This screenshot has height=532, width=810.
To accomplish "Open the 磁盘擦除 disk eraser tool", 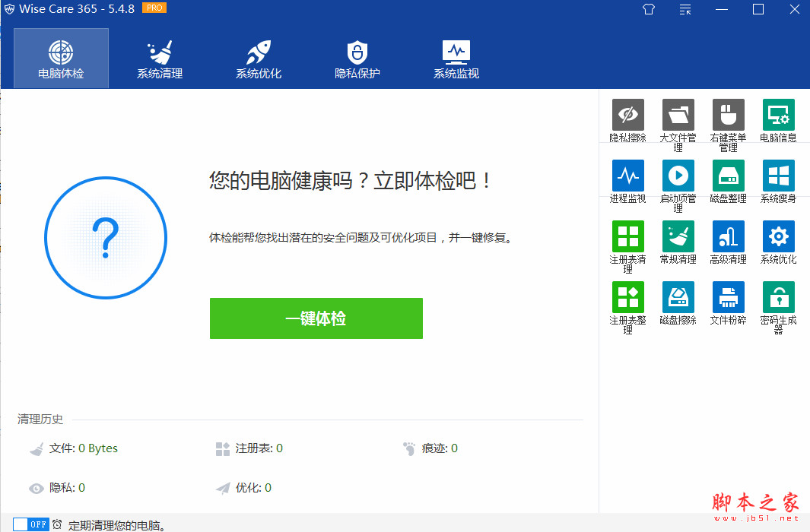I will [678, 303].
